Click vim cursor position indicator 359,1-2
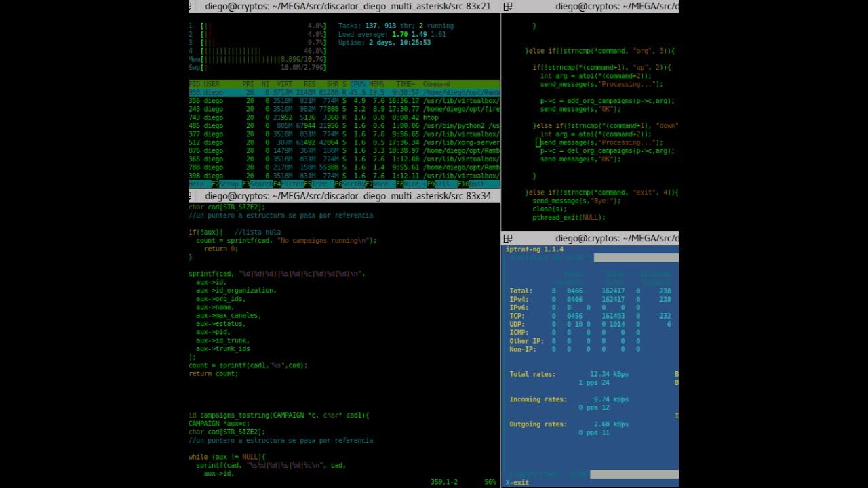This screenshot has height=488, width=868. [x=444, y=482]
